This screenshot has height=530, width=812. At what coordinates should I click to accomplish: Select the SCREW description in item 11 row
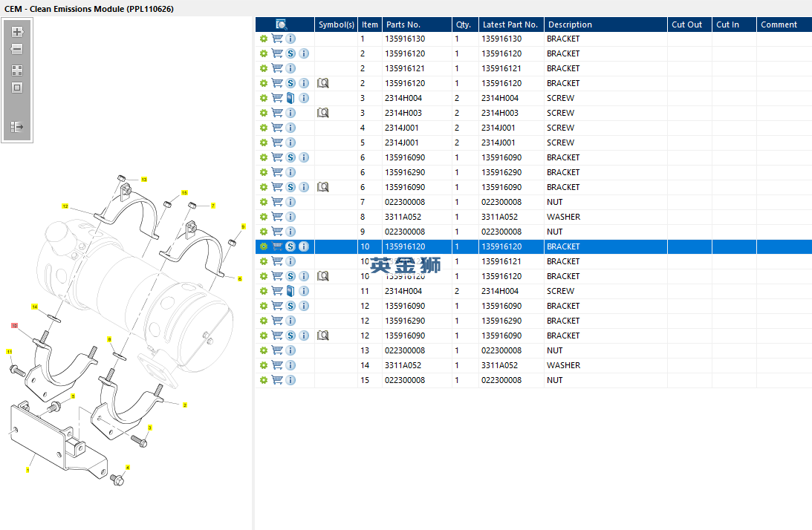(x=560, y=292)
